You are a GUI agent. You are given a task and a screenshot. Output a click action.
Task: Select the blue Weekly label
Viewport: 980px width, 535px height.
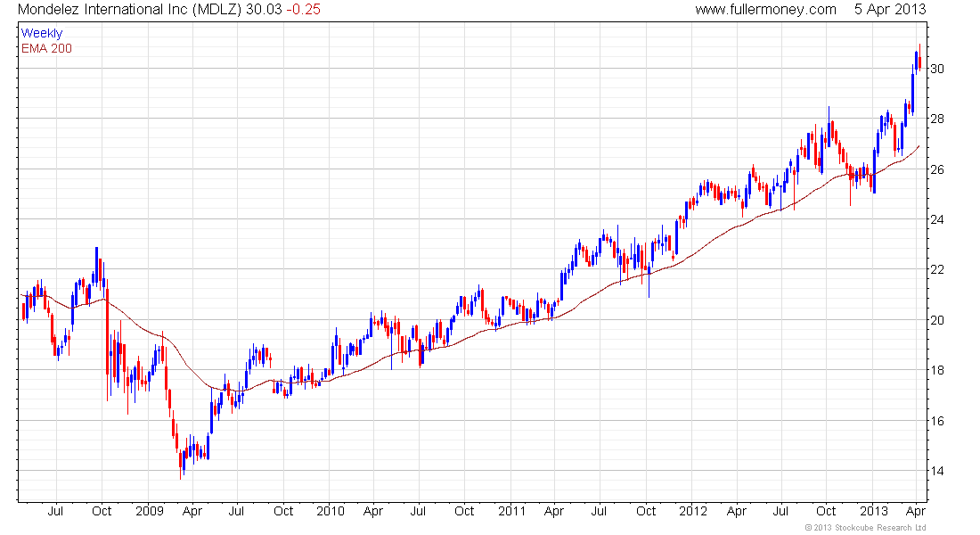click(42, 33)
